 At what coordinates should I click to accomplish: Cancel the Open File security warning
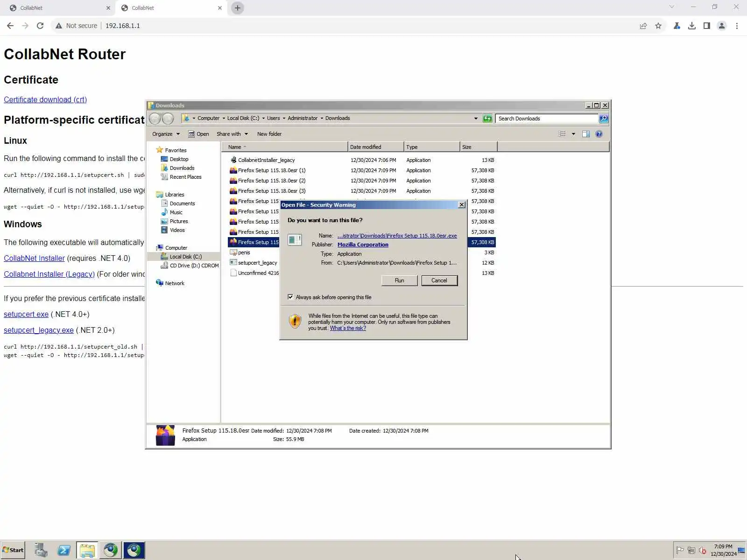pyautogui.click(x=439, y=280)
